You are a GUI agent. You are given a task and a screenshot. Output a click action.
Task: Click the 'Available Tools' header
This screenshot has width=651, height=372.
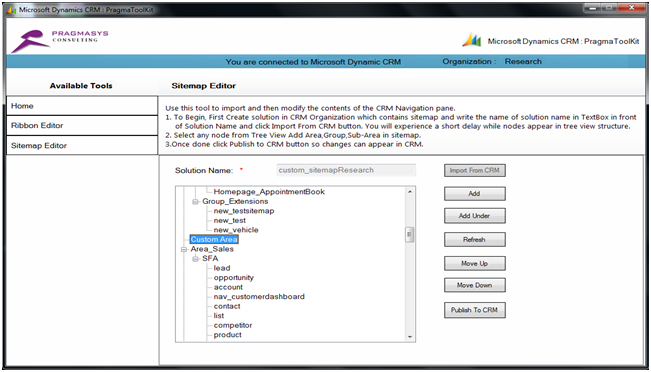[81, 86]
